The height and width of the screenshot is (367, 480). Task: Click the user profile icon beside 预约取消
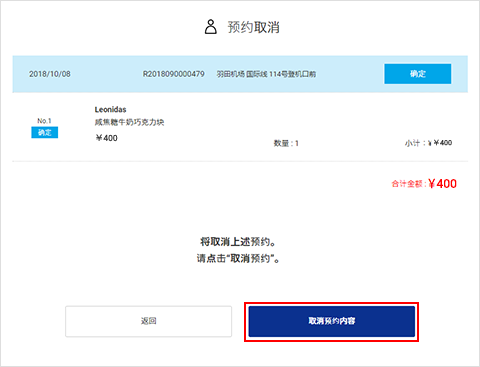[x=211, y=27]
